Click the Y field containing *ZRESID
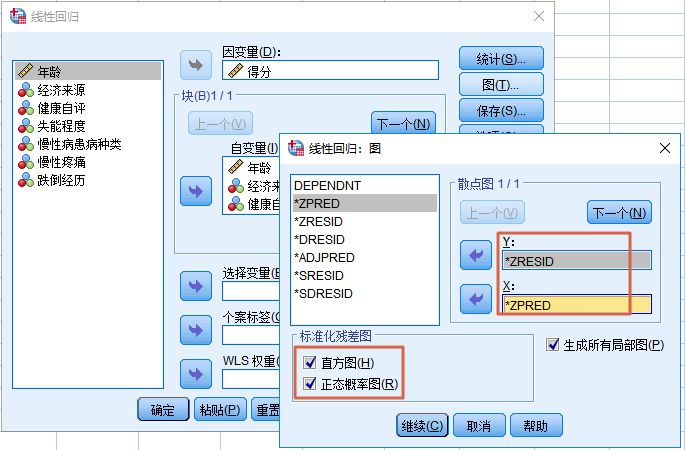This screenshot has width=685, height=450. click(x=577, y=260)
